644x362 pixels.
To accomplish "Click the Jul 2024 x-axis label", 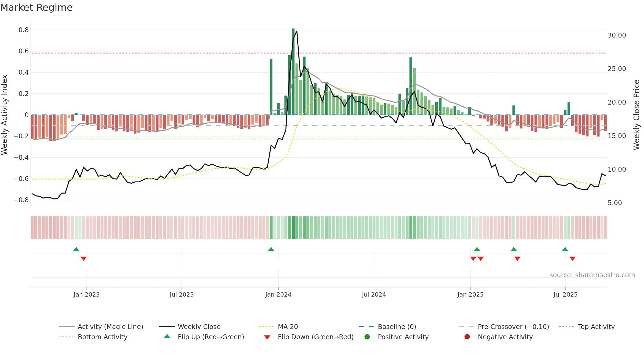I will 374,295.
